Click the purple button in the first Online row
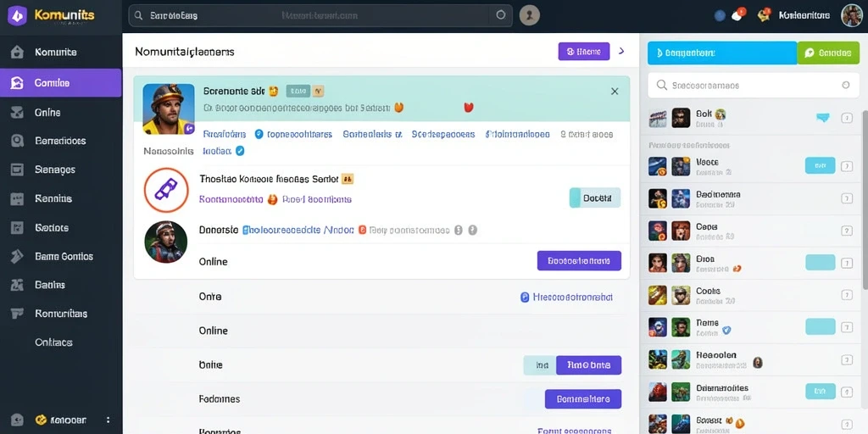This screenshot has width=868, height=434. (x=579, y=261)
